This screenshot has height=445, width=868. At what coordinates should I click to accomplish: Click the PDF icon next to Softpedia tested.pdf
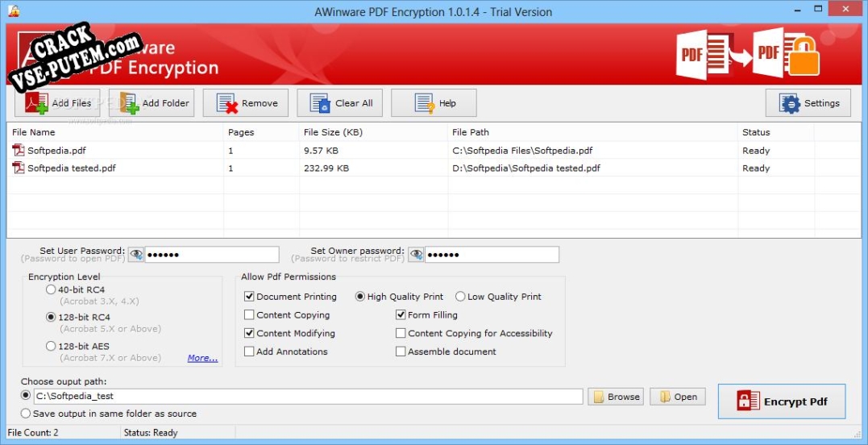[19, 168]
